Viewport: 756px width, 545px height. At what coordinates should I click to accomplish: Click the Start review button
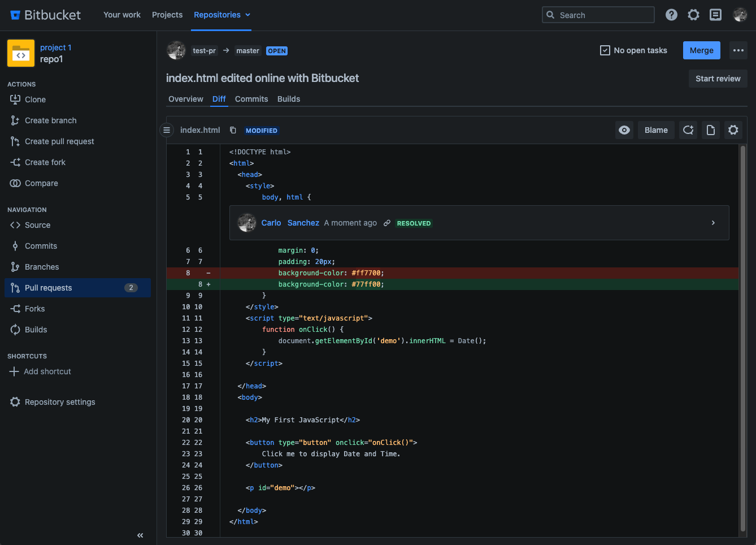tap(718, 79)
